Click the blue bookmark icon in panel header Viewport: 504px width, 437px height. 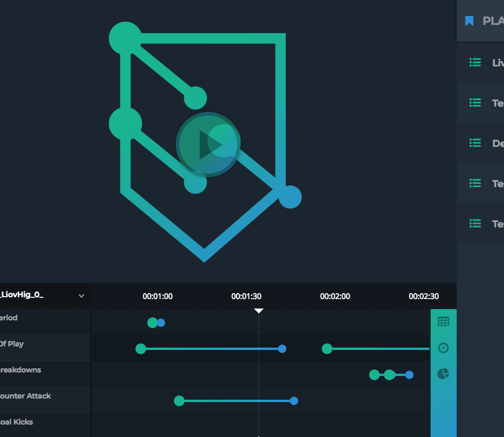click(x=469, y=21)
